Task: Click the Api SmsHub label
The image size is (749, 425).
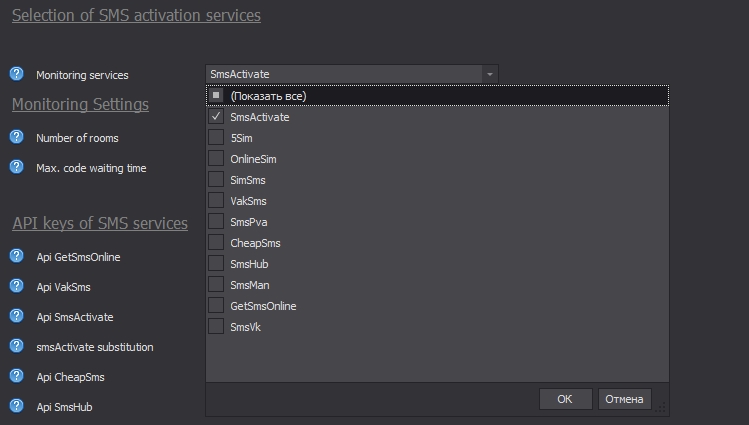Action: (x=64, y=407)
